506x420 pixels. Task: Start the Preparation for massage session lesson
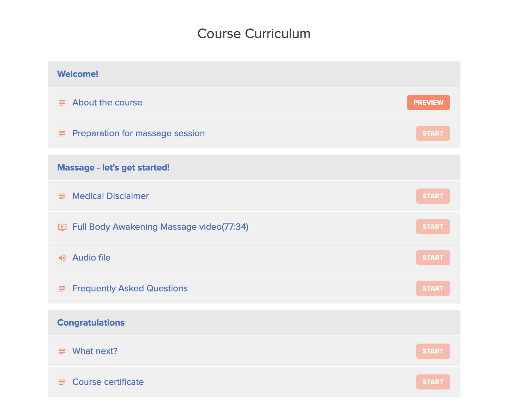click(x=433, y=133)
